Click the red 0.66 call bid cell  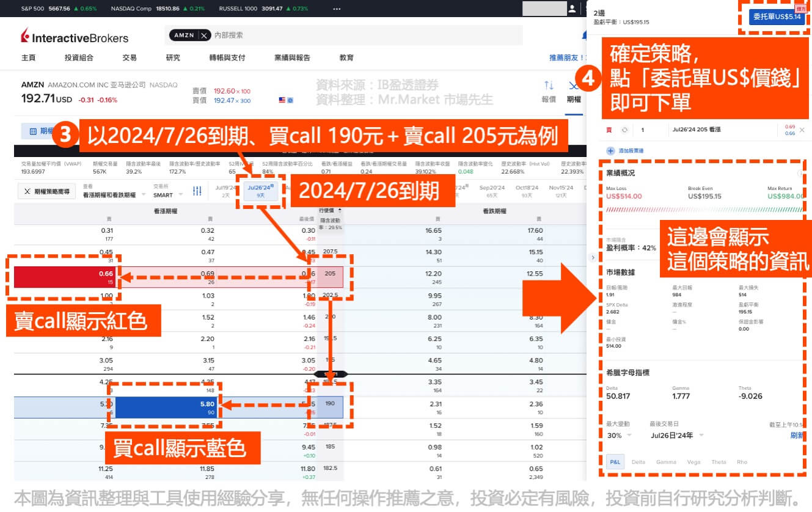tap(65, 277)
